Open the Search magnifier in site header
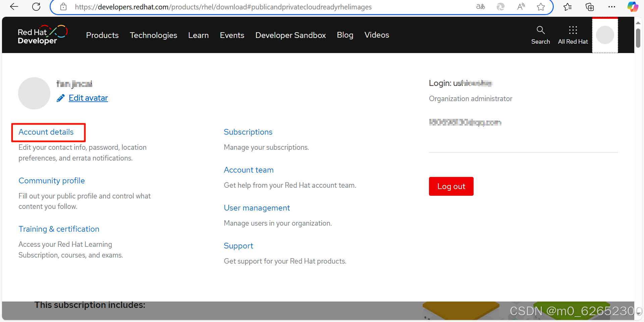The height and width of the screenshot is (322, 644). (x=540, y=35)
